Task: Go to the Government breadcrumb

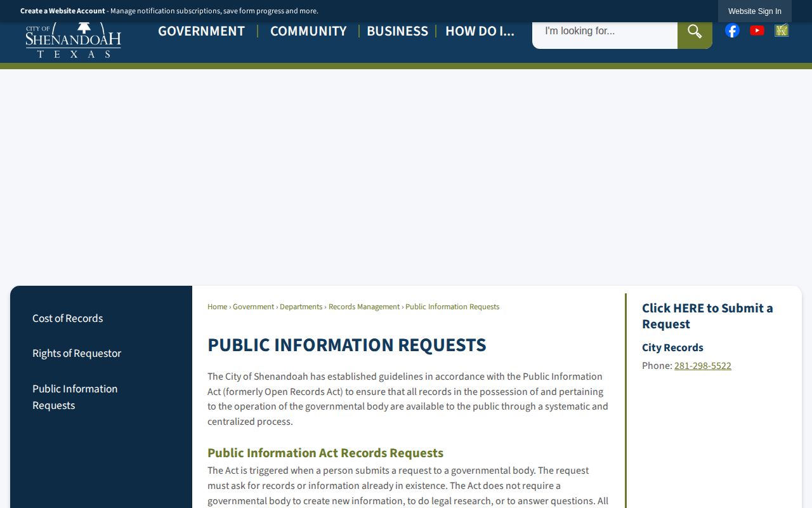Action: [253, 307]
